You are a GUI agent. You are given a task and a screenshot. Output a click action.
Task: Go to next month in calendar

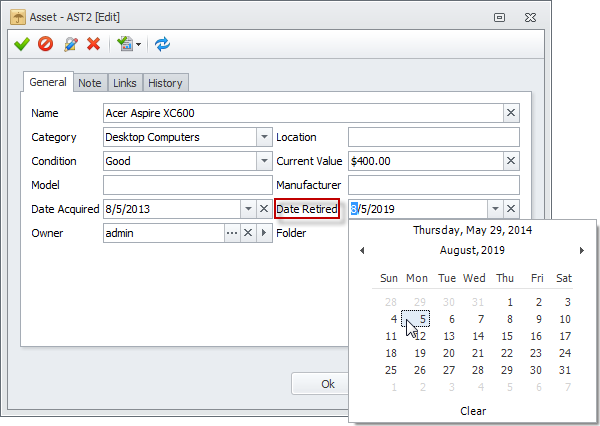point(582,250)
